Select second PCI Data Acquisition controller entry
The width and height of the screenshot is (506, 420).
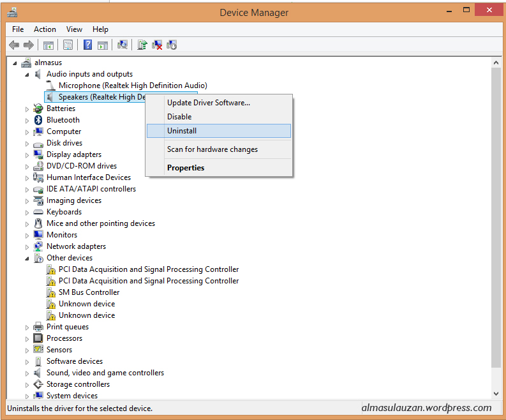(x=149, y=281)
